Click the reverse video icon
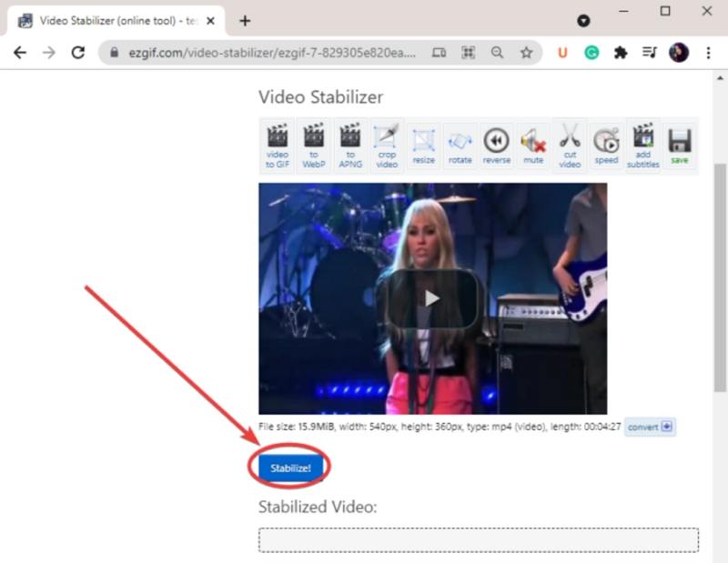The width and height of the screenshot is (728, 563). [496, 146]
